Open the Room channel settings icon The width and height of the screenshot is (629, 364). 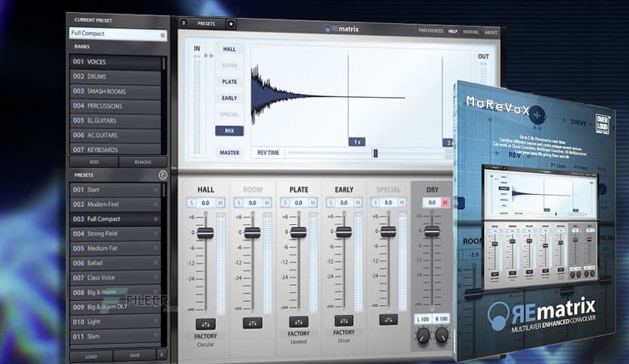[x=252, y=323]
